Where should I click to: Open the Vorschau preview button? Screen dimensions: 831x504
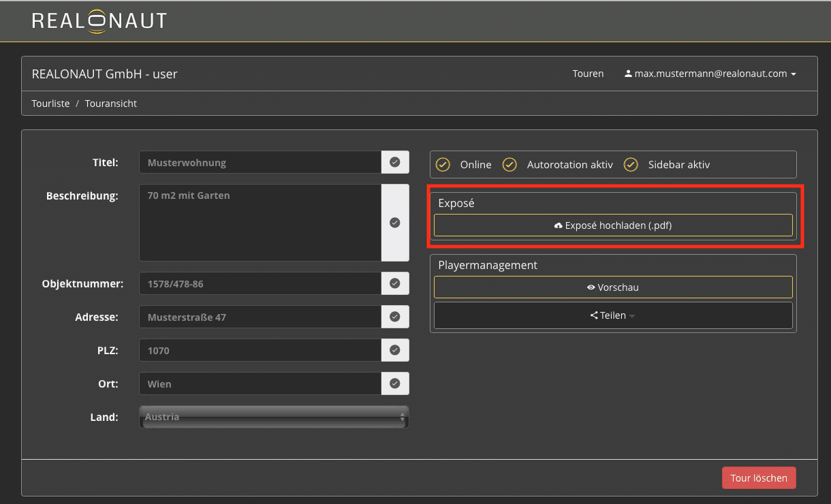pos(613,287)
